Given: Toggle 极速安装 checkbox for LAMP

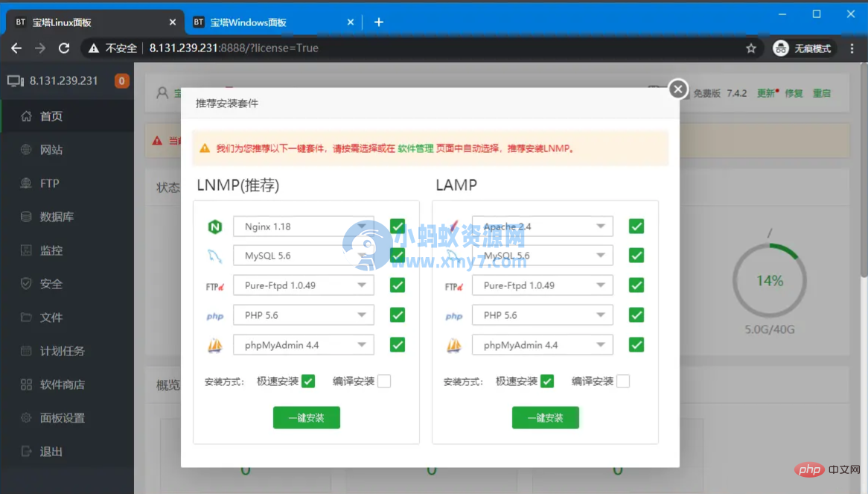Looking at the screenshot, I should [547, 381].
